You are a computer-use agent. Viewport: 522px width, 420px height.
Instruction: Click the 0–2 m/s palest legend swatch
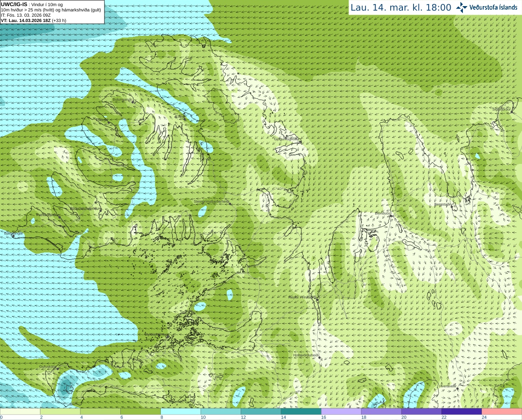pos(20,411)
